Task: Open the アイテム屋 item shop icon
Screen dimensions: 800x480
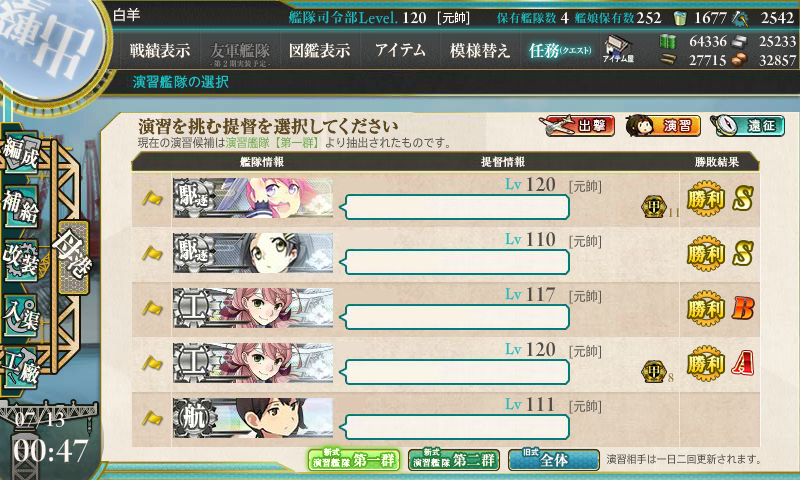Action: point(618,49)
